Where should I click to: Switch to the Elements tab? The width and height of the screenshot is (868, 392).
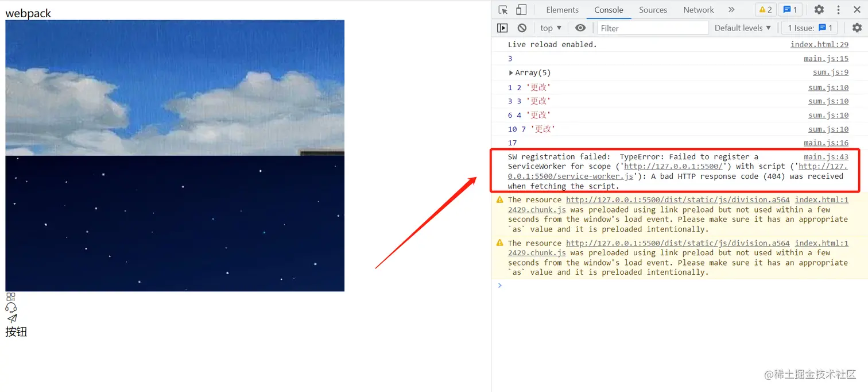(x=562, y=10)
